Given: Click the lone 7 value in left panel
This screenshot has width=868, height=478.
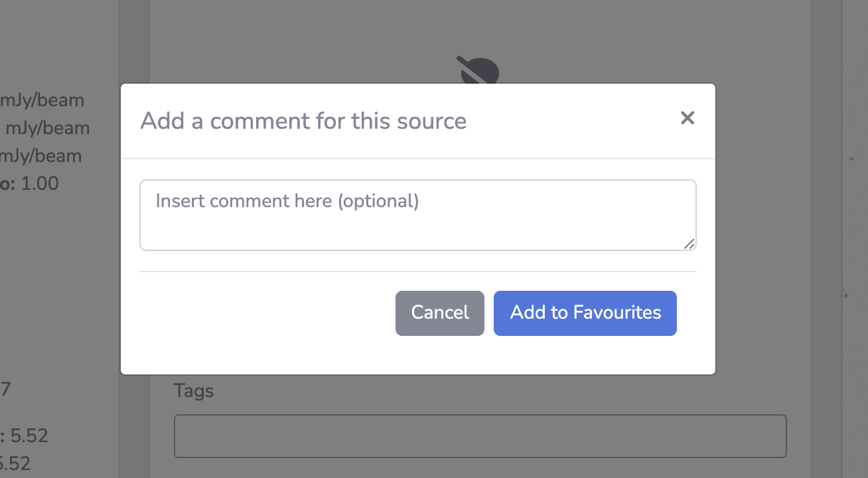Looking at the screenshot, I should (x=5, y=389).
